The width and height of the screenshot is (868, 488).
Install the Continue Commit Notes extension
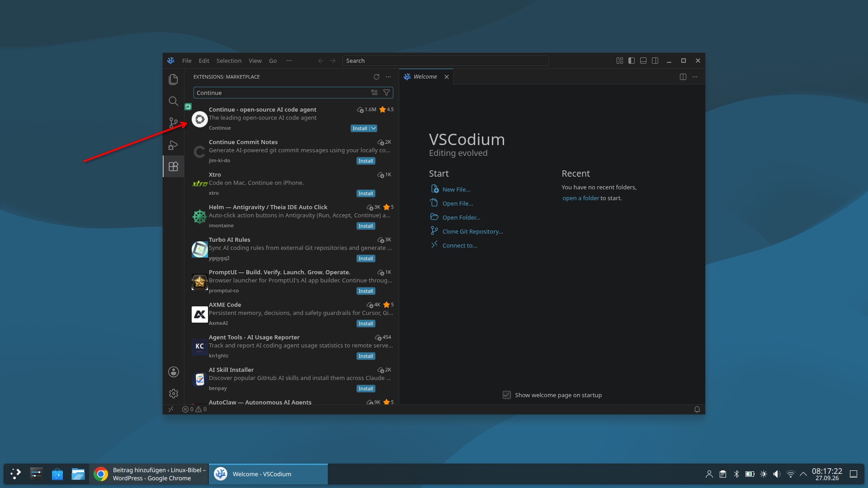366,161
